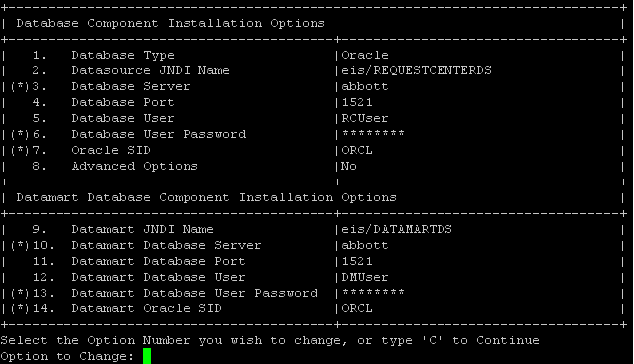
Task: Click the RCUser value
Action: click(x=365, y=118)
